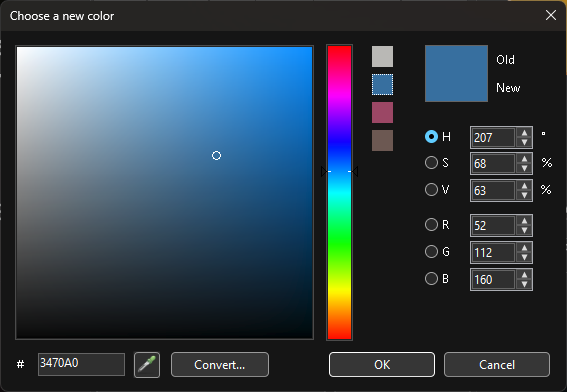Close the Choose a new color dialog
This screenshot has height=392, width=567.
click(x=551, y=15)
